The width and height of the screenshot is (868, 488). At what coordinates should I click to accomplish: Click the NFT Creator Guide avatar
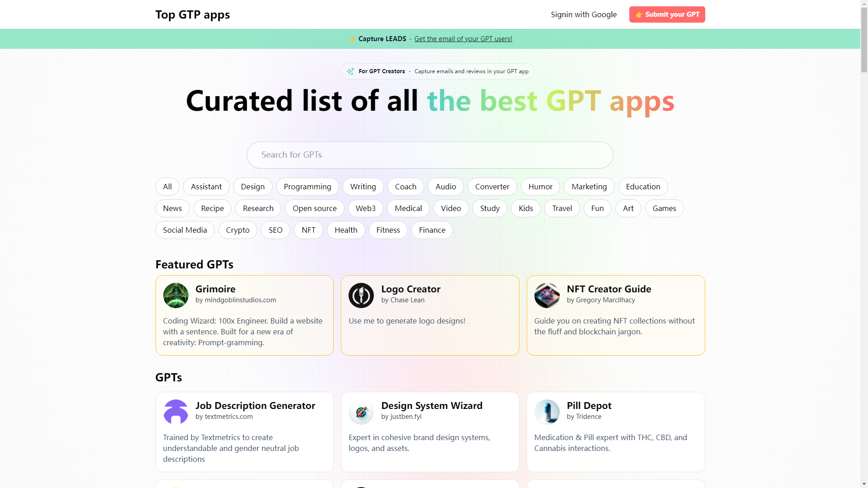[x=547, y=296]
